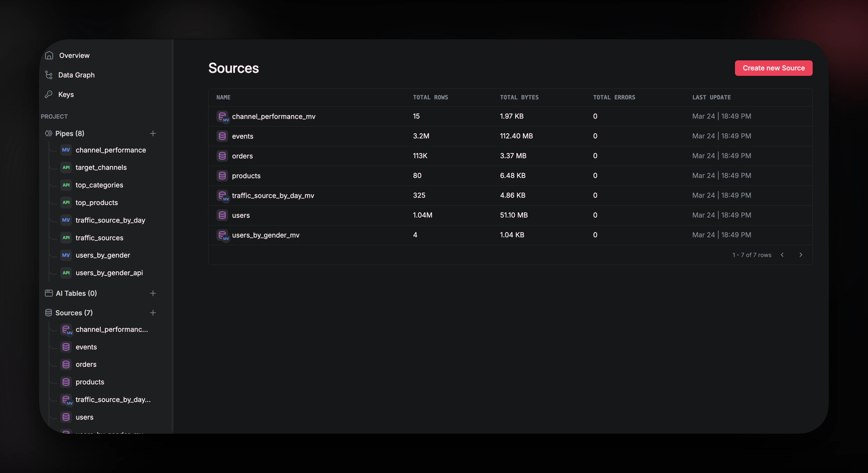This screenshot has width=868, height=473.
Task: Add a new source via Sources plus icon
Action: point(153,313)
